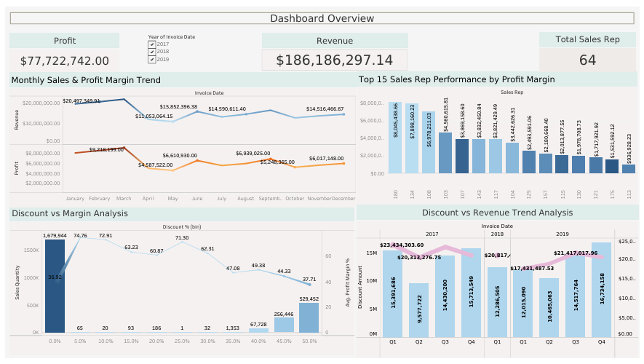Click the 2019 Q3 discount bar 14,517,764
The width and height of the screenshot is (644, 364).
576,296
